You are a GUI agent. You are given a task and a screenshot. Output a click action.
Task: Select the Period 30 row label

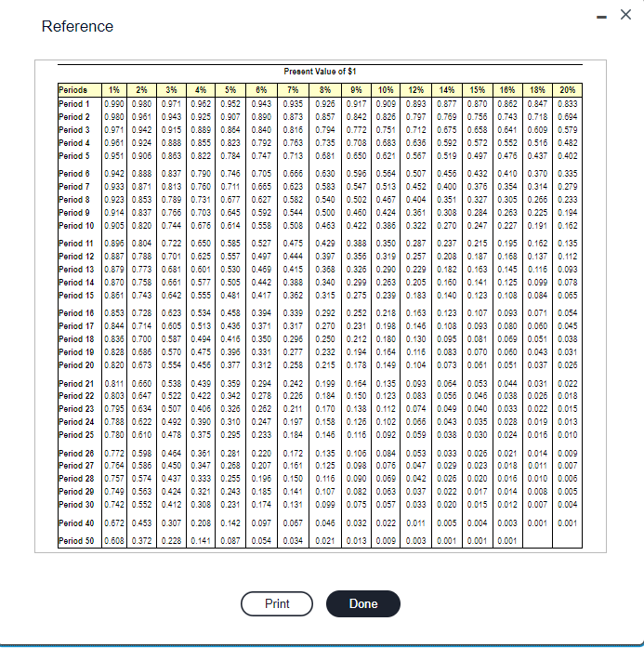click(76, 505)
